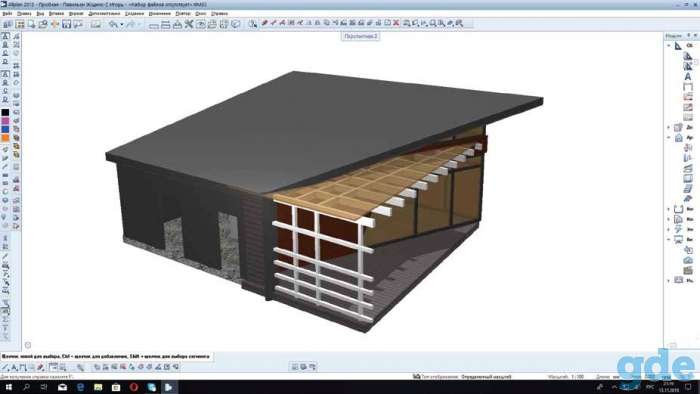Image resolution: width=700 pixels, height=394 pixels.
Task: Open the Окно menu
Action: pyautogui.click(x=201, y=14)
